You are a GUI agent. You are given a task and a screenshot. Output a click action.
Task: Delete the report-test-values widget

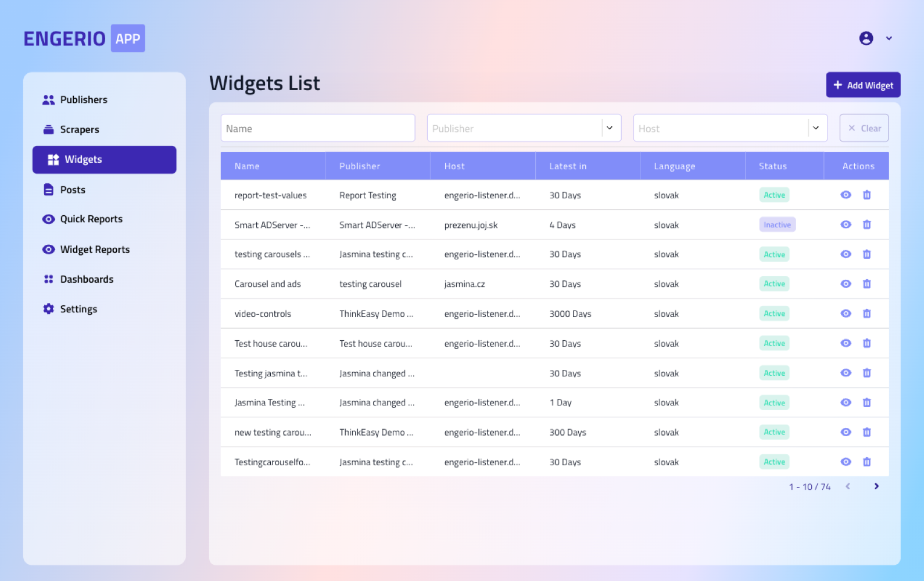click(866, 195)
